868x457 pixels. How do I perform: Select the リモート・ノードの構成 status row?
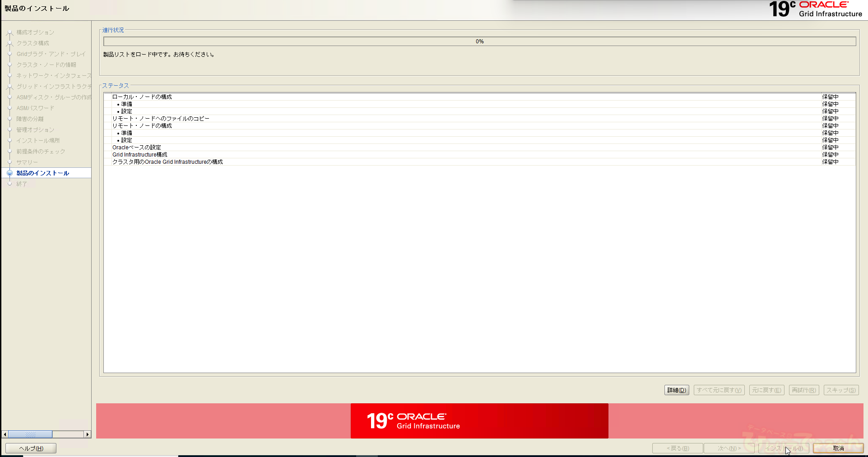point(142,126)
